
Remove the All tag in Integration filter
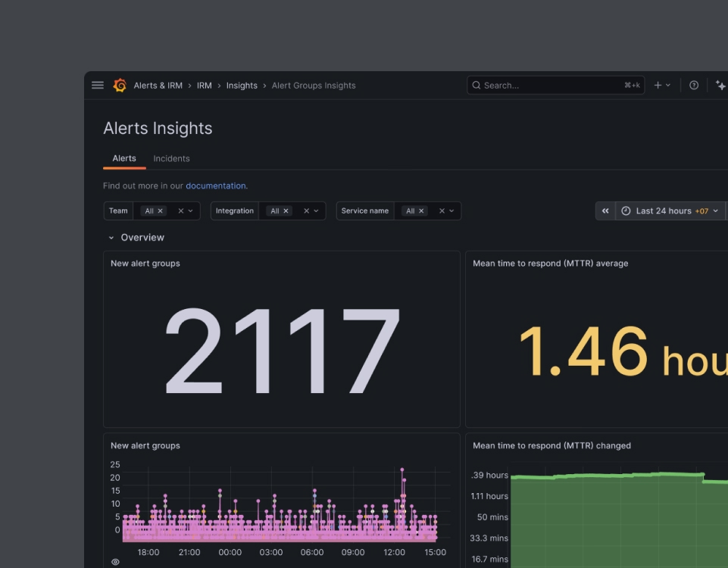pyautogui.click(x=286, y=211)
